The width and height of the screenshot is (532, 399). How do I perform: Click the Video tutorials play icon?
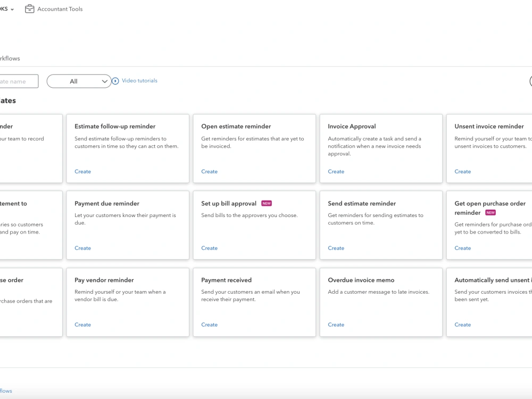click(115, 81)
